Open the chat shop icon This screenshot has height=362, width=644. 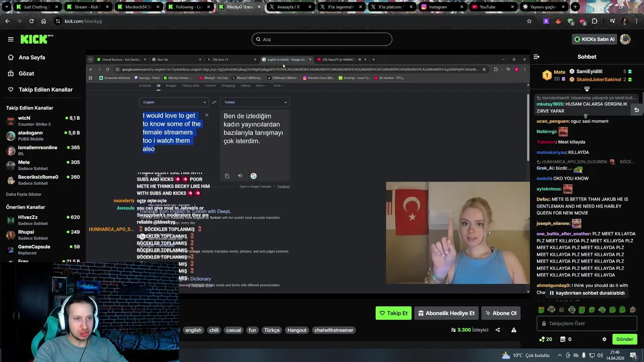tap(563, 339)
